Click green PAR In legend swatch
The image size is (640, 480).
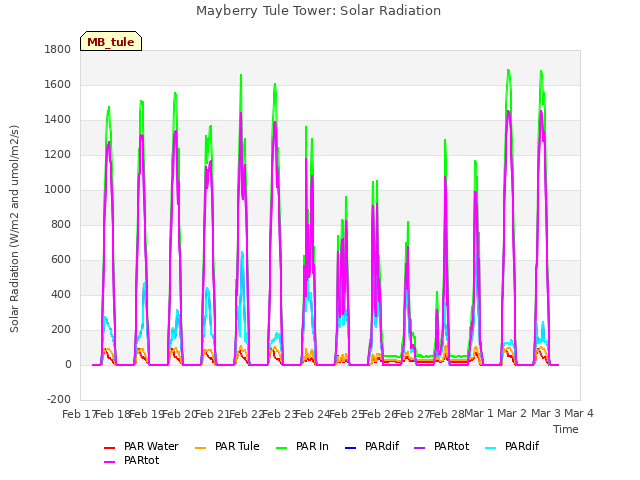(282, 448)
